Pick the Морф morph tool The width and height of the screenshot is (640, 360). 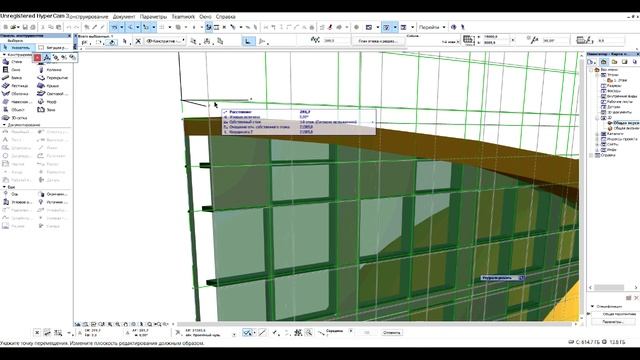[48, 102]
